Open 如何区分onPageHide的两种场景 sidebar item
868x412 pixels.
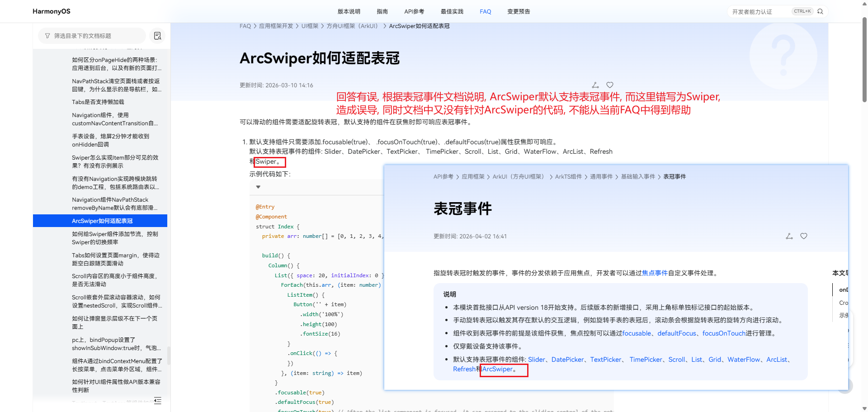click(x=117, y=64)
